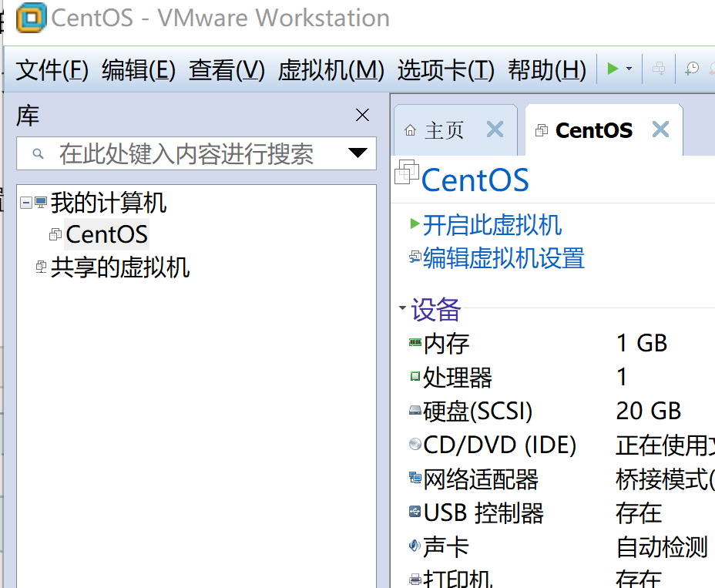Click the magnifier icon in the search box

tap(39, 153)
